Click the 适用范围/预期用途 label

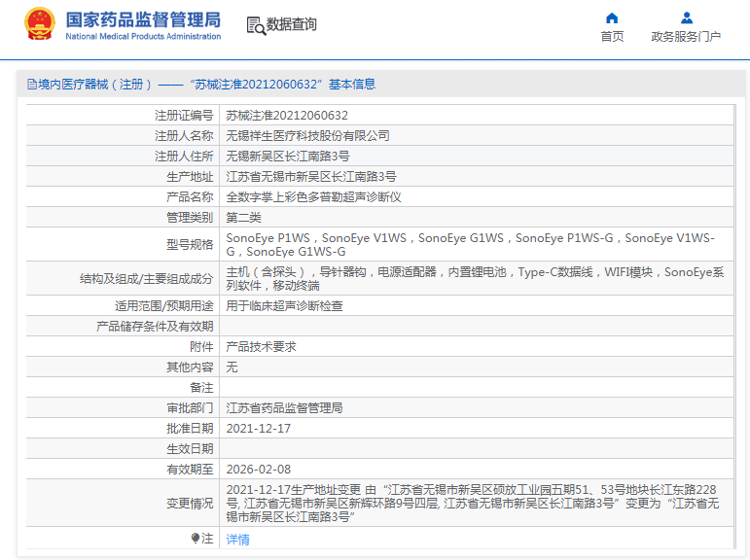click(x=164, y=306)
